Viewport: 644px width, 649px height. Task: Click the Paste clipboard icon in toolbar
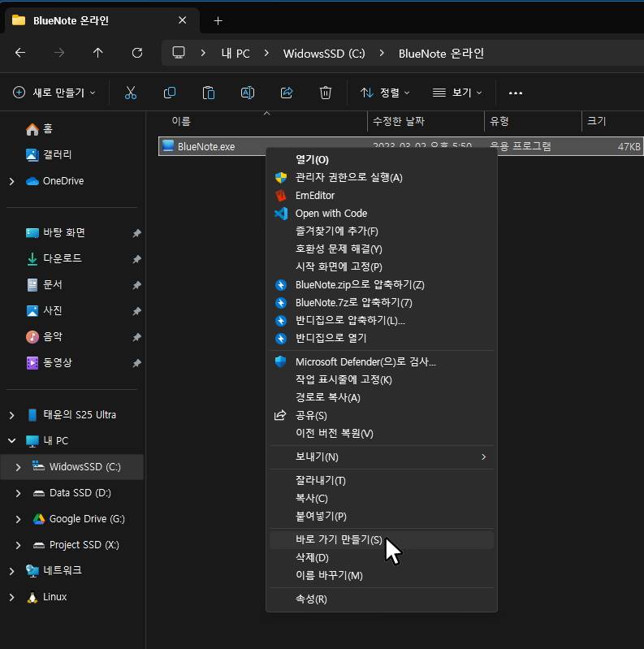pyautogui.click(x=209, y=93)
